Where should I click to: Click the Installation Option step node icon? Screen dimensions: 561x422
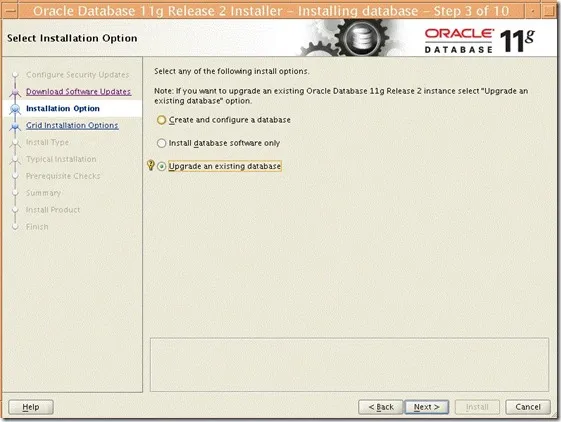(x=15, y=109)
